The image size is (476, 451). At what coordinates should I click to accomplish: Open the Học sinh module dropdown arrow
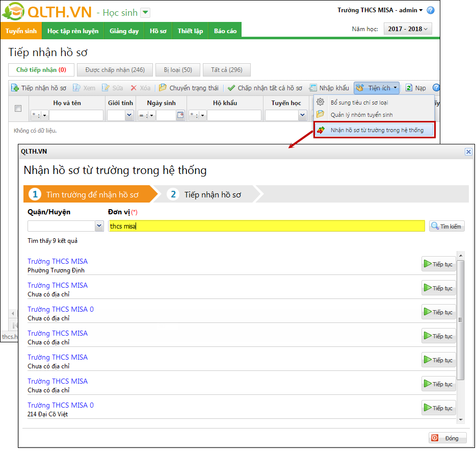point(145,12)
